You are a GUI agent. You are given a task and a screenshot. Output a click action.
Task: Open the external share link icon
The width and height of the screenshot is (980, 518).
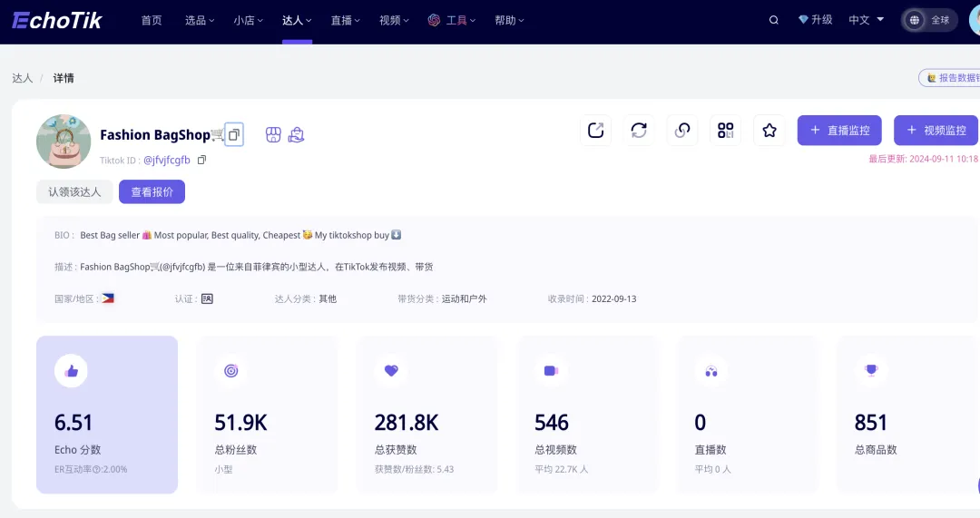(595, 130)
